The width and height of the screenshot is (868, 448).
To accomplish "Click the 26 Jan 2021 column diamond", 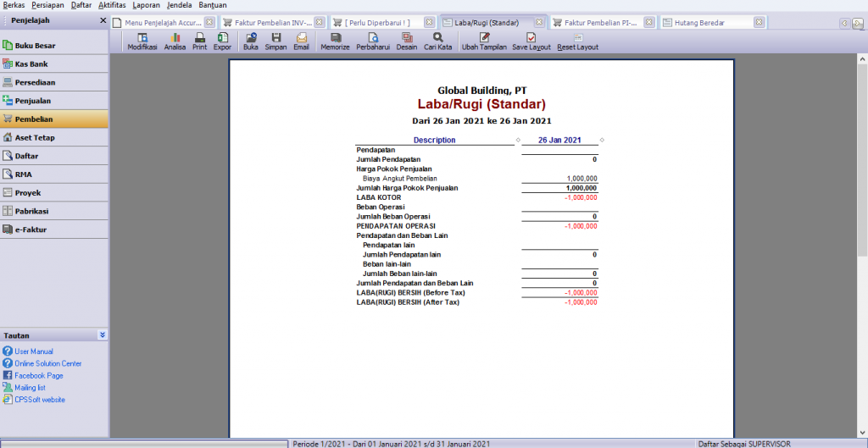I will [602, 140].
